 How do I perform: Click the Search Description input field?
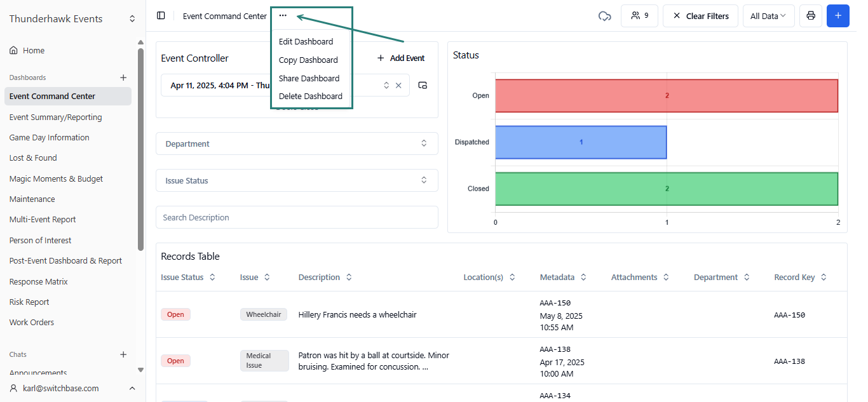pos(297,217)
